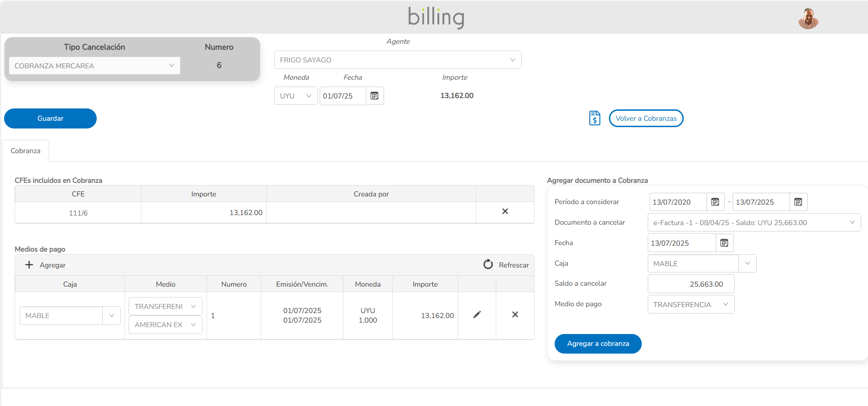Open the Agente FRIGO SAYAGO dropdown
Image resolution: width=868 pixels, height=406 pixels.
pos(397,60)
